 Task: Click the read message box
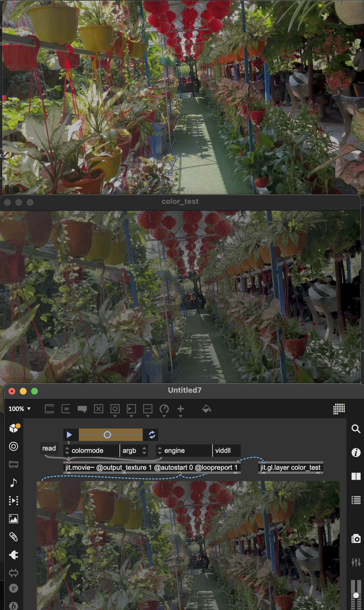pos(49,448)
